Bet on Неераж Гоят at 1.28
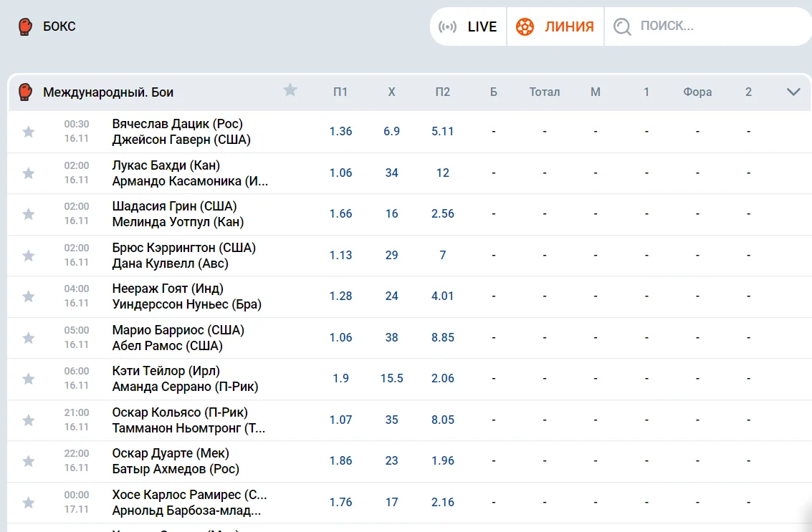This screenshot has width=812, height=532. point(340,296)
